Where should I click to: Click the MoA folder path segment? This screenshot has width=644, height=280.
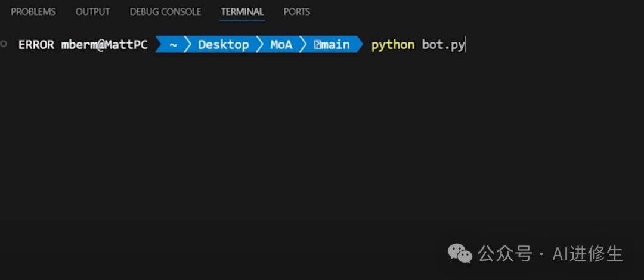281,45
